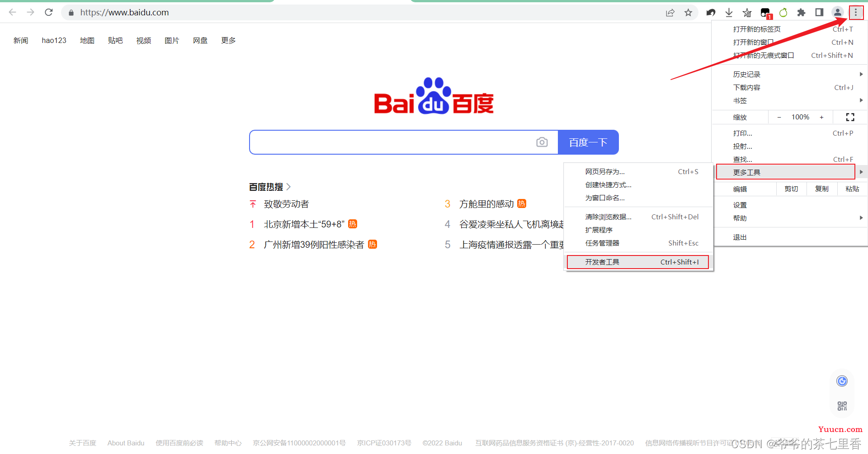The image size is (868, 454).
Task: Click the address bar URL
Action: (x=124, y=13)
